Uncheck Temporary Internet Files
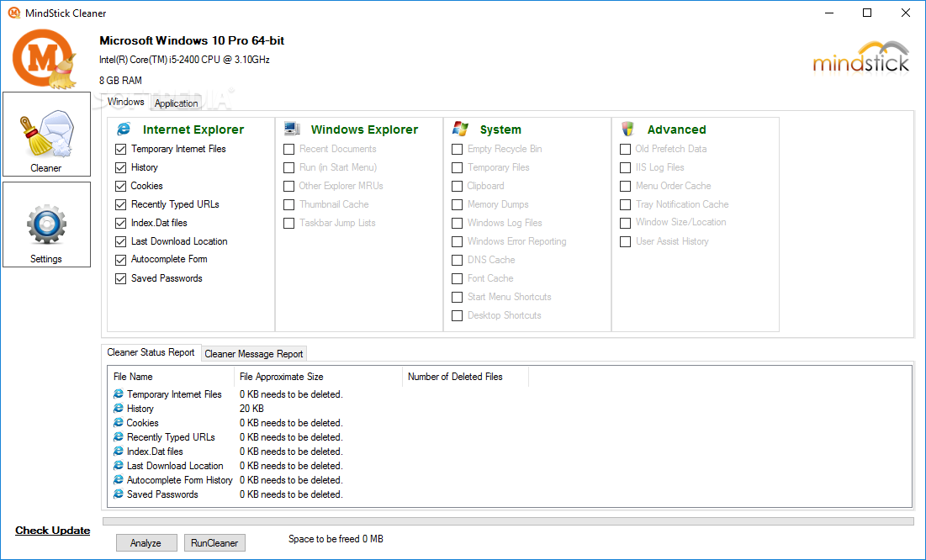Screen dimensions: 926x560 pyautogui.click(x=121, y=150)
